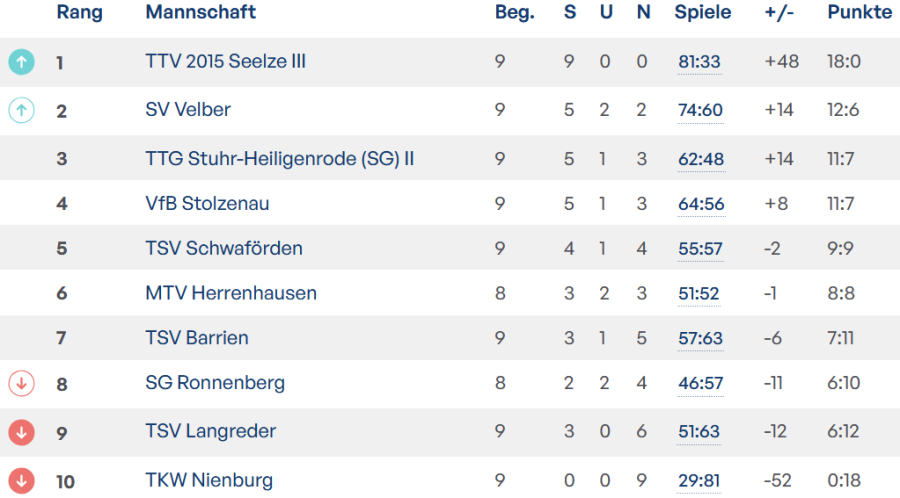Click red relegation arrow beside rank 10

tap(21, 480)
